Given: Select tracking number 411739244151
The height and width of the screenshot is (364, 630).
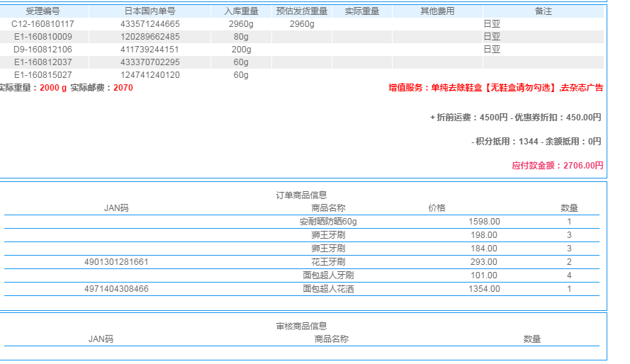Looking at the screenshot, I should click(x=150, y=50).
